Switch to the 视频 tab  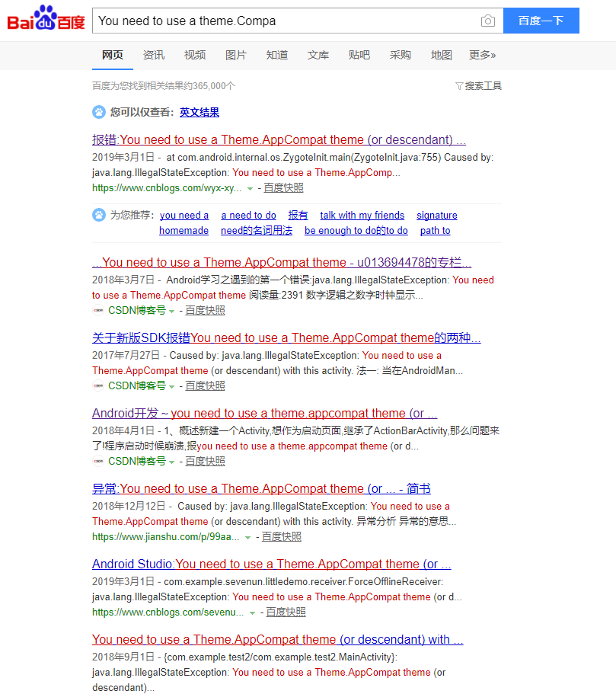(195, 55)
